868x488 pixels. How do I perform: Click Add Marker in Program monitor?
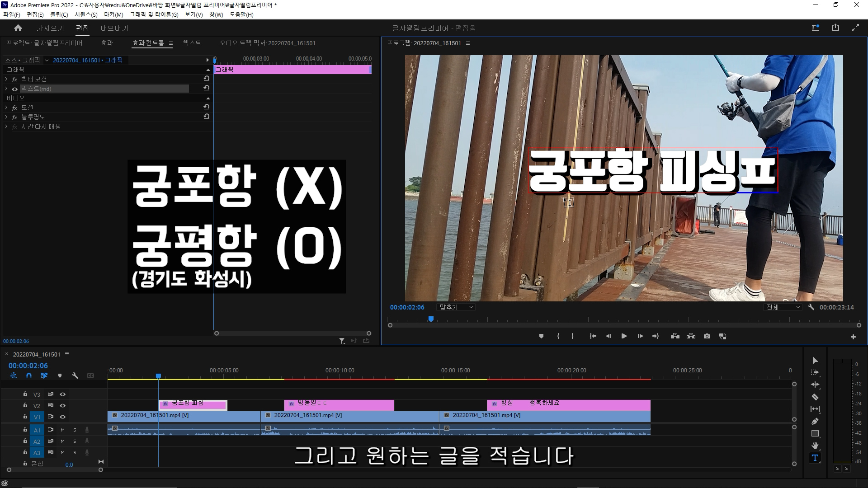[541, 336]
